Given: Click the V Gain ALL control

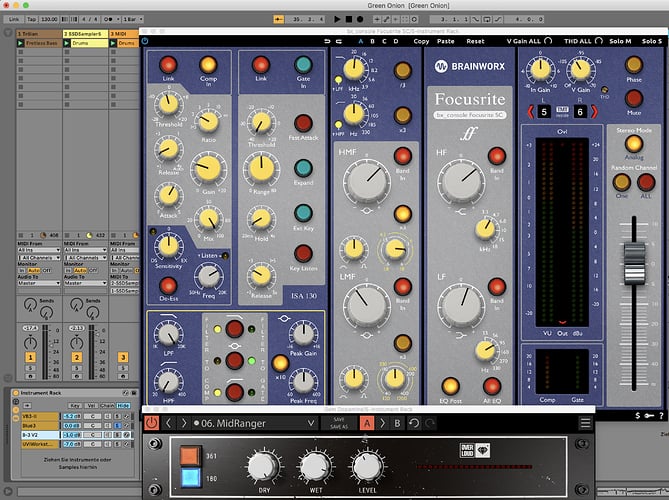Looking at the screenshot, I should click(x=529, y=41).
